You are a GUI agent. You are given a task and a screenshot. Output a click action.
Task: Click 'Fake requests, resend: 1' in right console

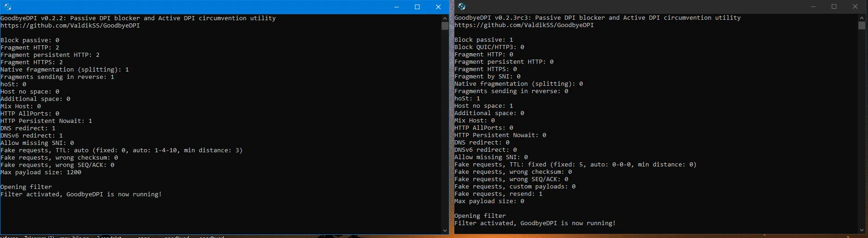tap(498, 194)
